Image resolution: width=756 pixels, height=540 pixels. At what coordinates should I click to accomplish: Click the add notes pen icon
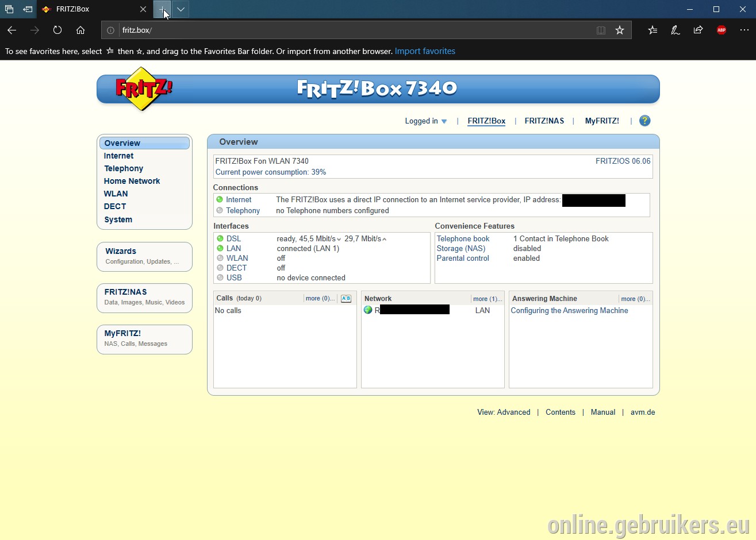pyautogui.click(x=676, y=30)
